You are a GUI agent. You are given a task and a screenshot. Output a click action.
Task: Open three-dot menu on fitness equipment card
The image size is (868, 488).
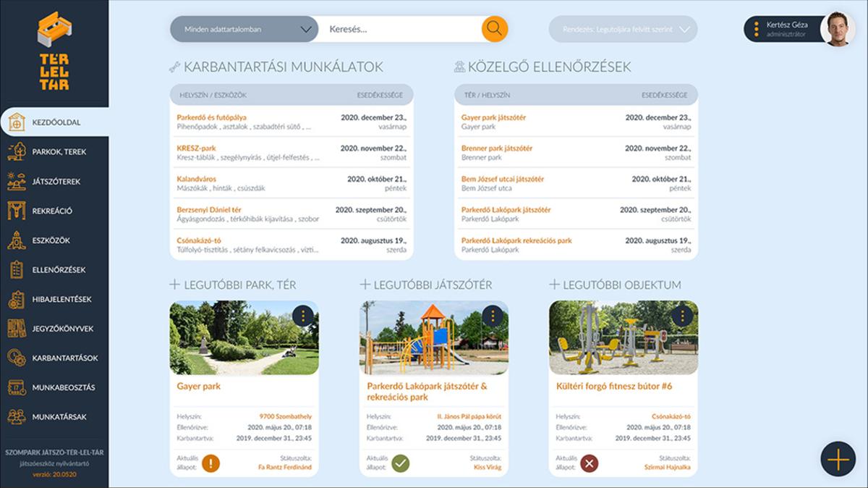tap(682, 316)
